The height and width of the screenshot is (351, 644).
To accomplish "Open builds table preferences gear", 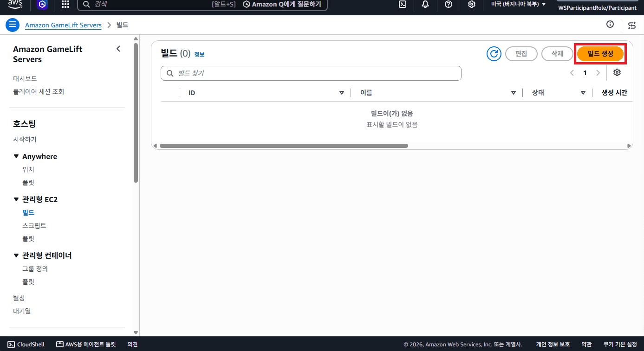I will click(x=617, y=72).
